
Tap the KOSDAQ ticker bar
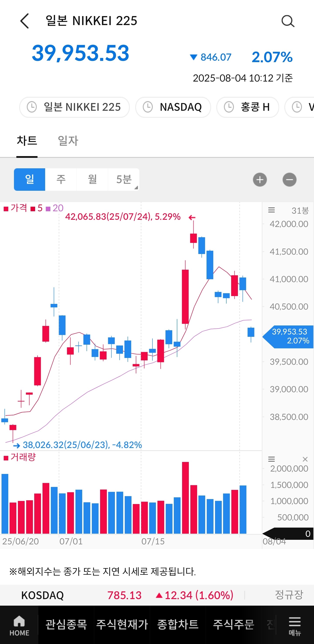pos(157,595)
